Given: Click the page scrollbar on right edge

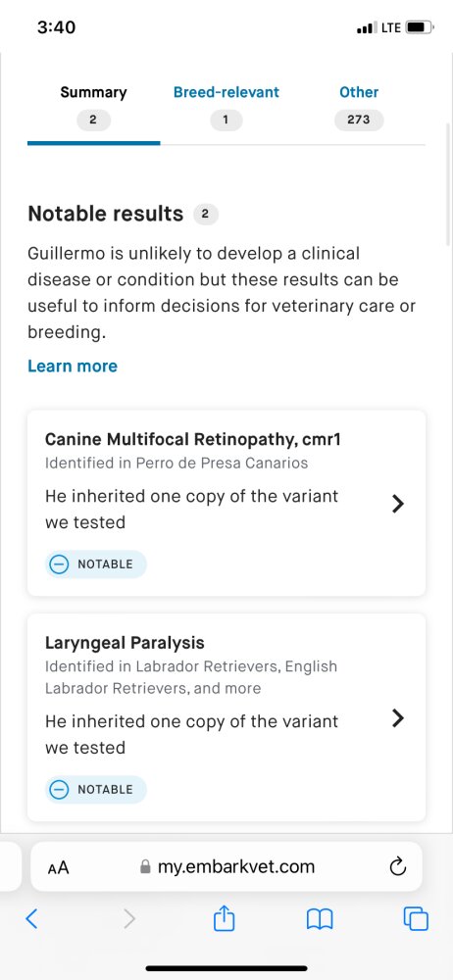Looking at the screenshot, I should click(448, 184).
